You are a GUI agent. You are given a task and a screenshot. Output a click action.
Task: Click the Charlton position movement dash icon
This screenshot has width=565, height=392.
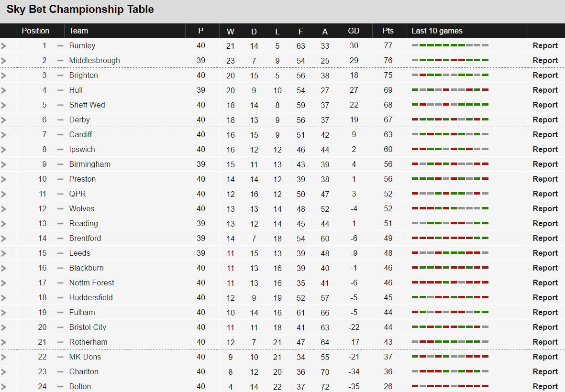click(60, 372)
